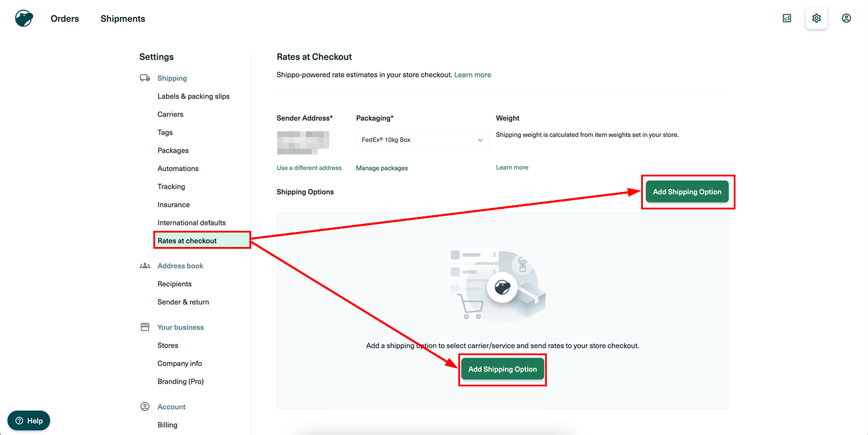868x435 pixels.
Task: Click the Your business store icon
Action: pos(145,327)
